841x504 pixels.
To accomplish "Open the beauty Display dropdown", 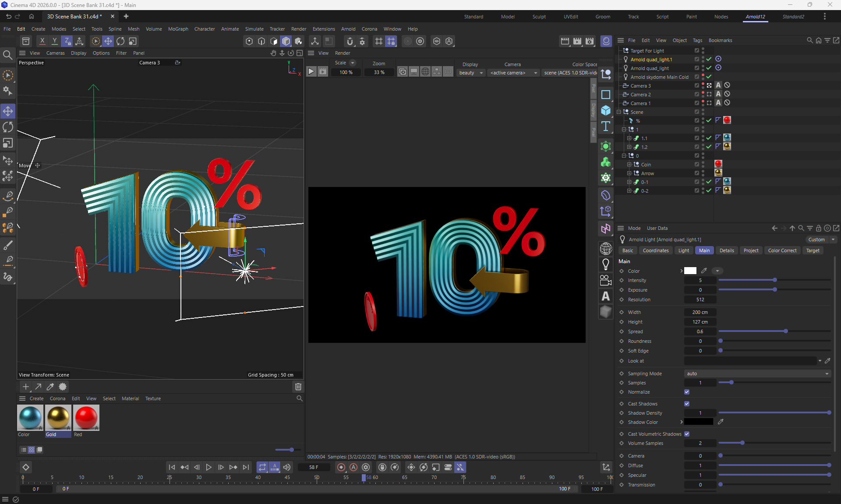I will click(471, 73).
